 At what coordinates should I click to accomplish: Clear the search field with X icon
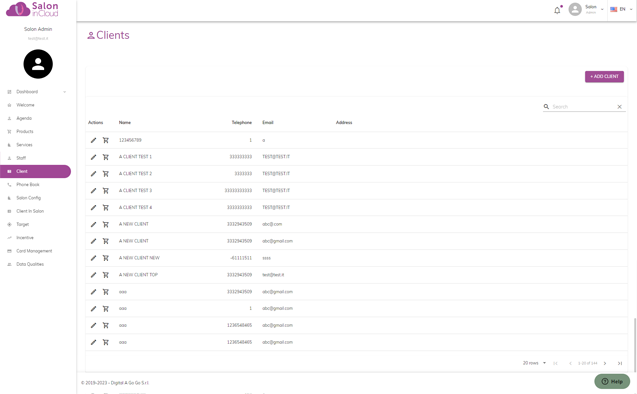tap(620, 107)
